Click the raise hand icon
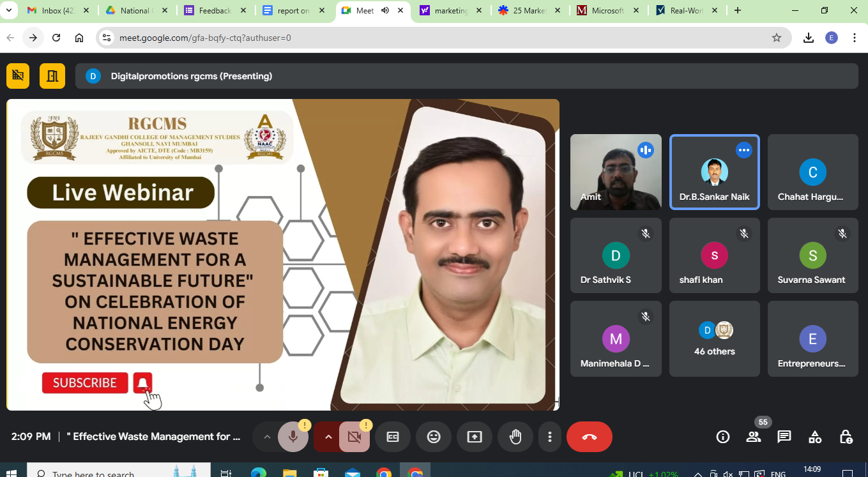Image resolution: width=868 pixels, height=477 pixels. click(515, 437)
